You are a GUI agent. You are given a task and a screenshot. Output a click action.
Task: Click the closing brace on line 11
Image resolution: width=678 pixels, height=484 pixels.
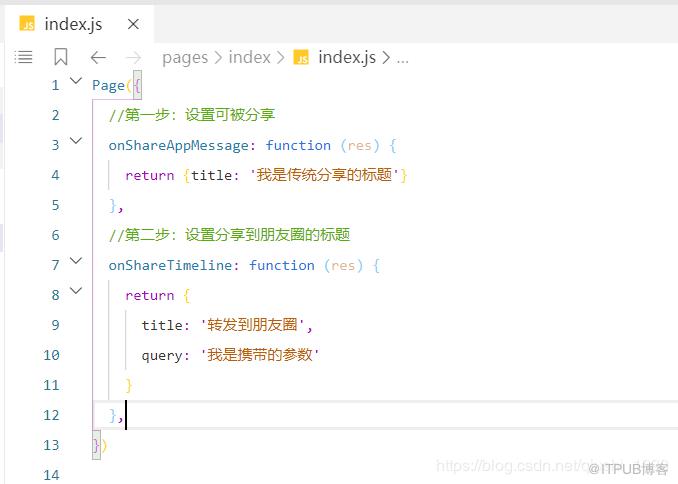(128, 385)
